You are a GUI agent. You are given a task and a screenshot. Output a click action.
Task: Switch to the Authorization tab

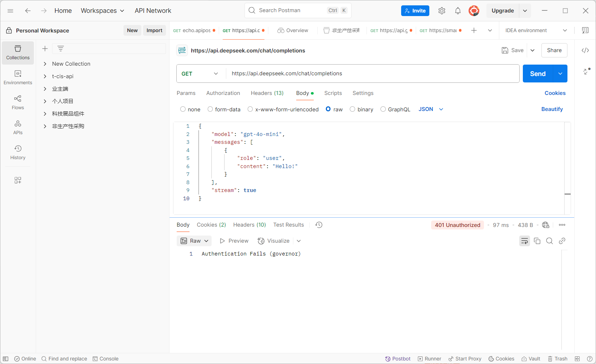[223, 93]
